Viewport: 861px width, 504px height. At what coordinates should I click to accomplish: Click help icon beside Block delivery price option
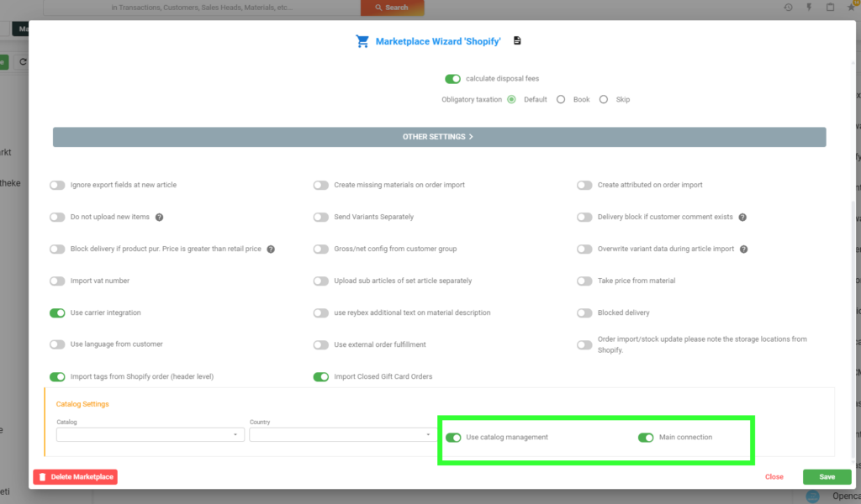tap(271, 249)
